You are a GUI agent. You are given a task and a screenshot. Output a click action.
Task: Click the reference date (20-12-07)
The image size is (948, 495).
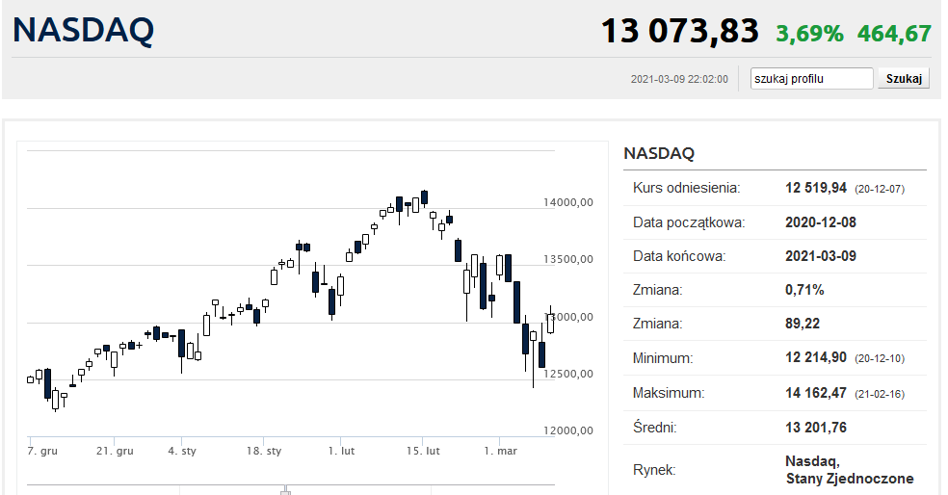(x=880, y=189)
